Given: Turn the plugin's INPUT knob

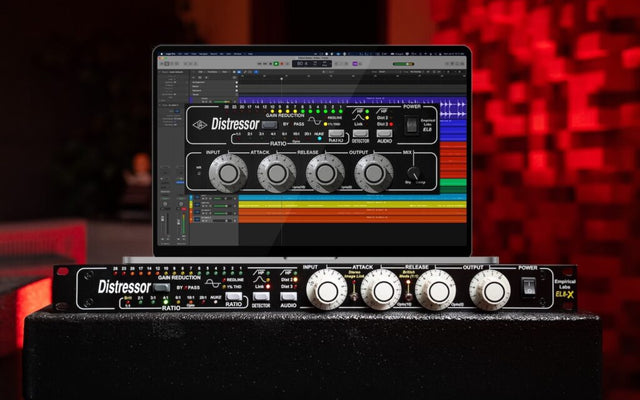Looking at the screenshot, I should [x=228, y=173].
